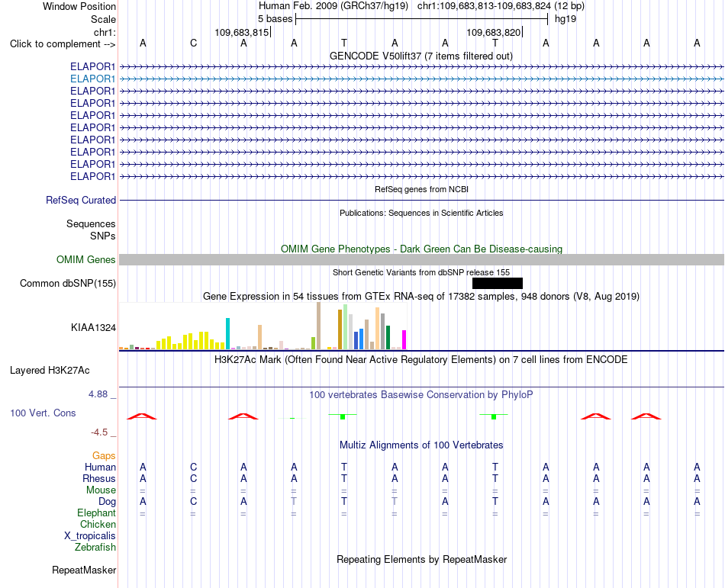Viewport: 725px width, 588px height.
Task: Click the chr1:109,683,813-109,683,824 coordinate text
Action: tap(484, 6)
